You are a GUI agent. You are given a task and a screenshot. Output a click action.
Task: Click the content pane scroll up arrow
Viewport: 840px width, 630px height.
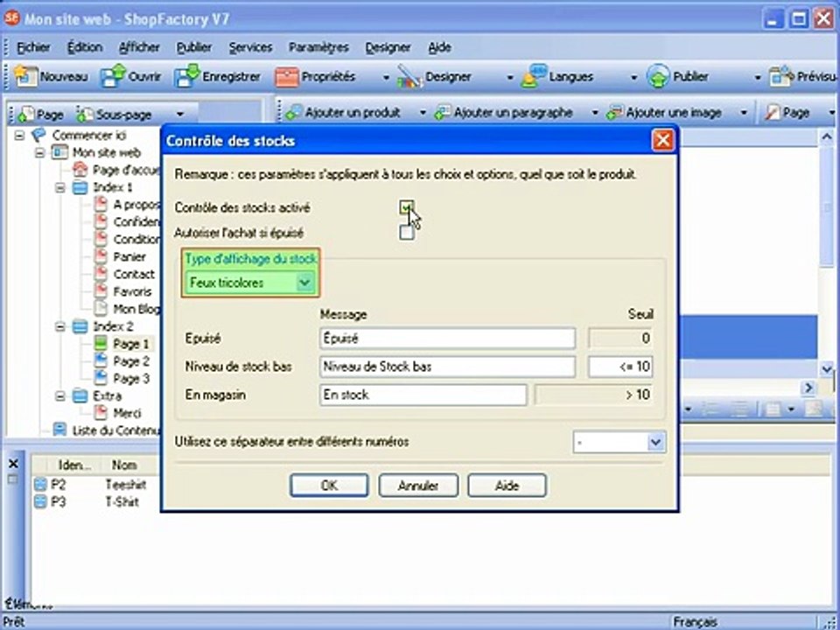coord(826,137)
